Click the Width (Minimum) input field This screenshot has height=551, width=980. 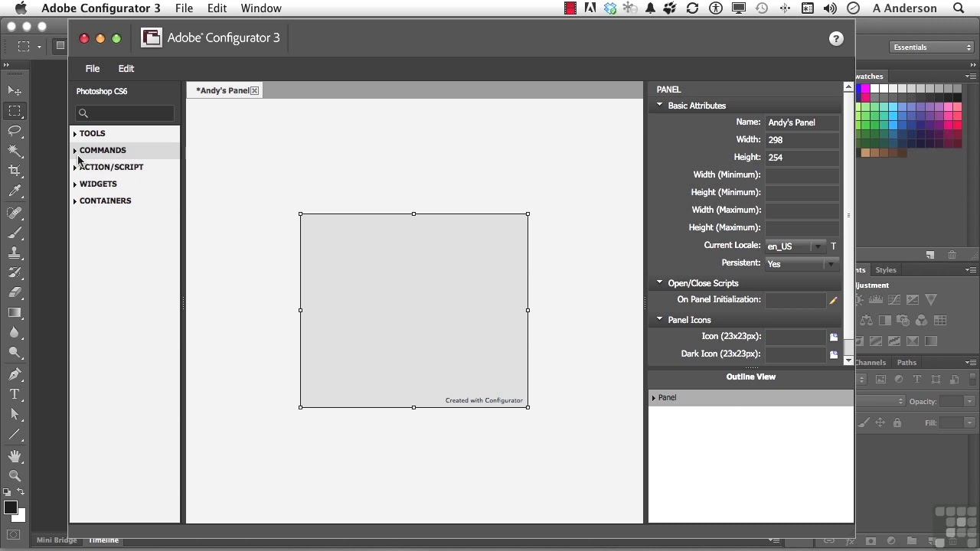coord(802,175)
